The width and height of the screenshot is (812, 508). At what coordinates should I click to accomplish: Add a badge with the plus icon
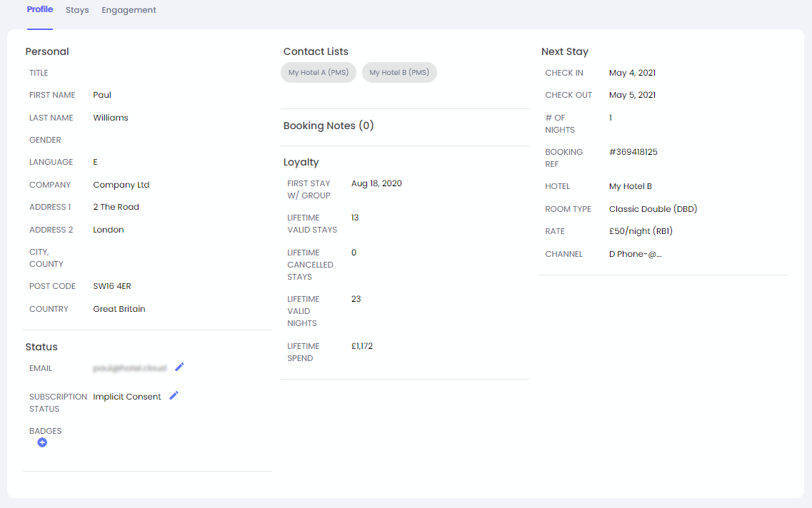point(42,443)
